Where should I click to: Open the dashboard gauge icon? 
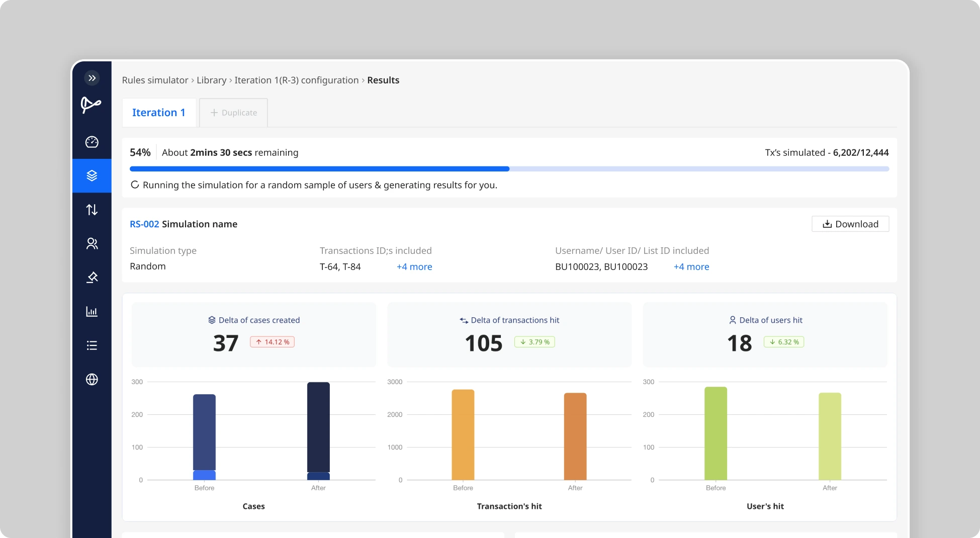click(92, 142)
